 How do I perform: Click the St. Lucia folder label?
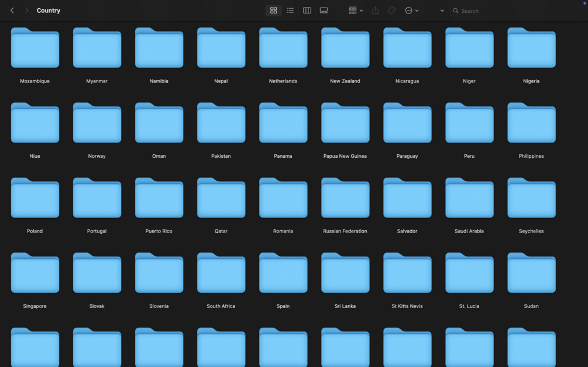click(x=469, y=306)
